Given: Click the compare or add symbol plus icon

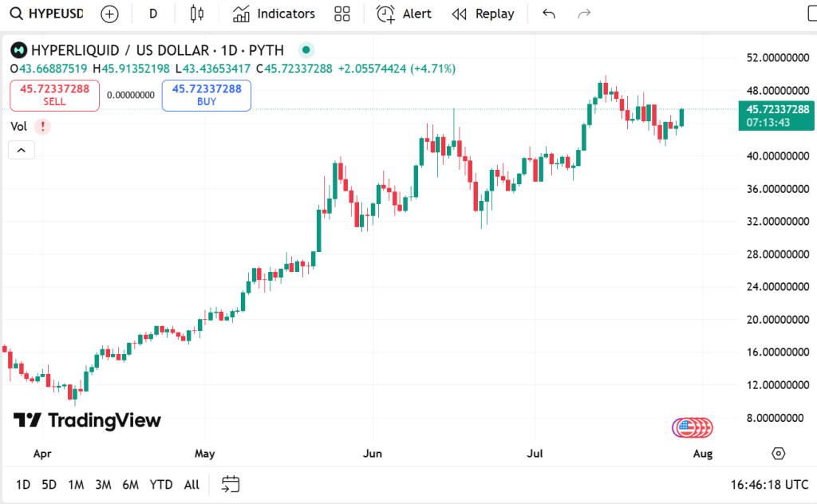Looking at the screenshot, I should tap(109, 14).
